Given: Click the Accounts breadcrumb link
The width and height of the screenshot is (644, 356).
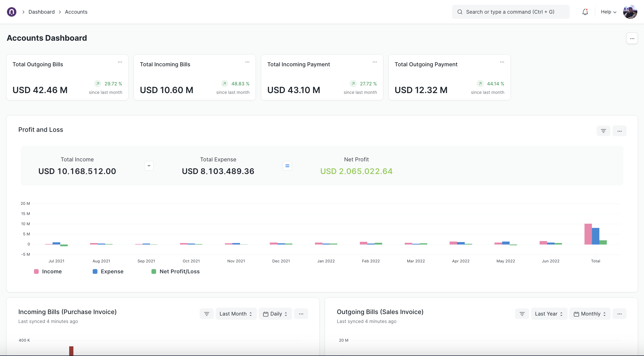Looking at the screenshot, I should click(76, 12).
